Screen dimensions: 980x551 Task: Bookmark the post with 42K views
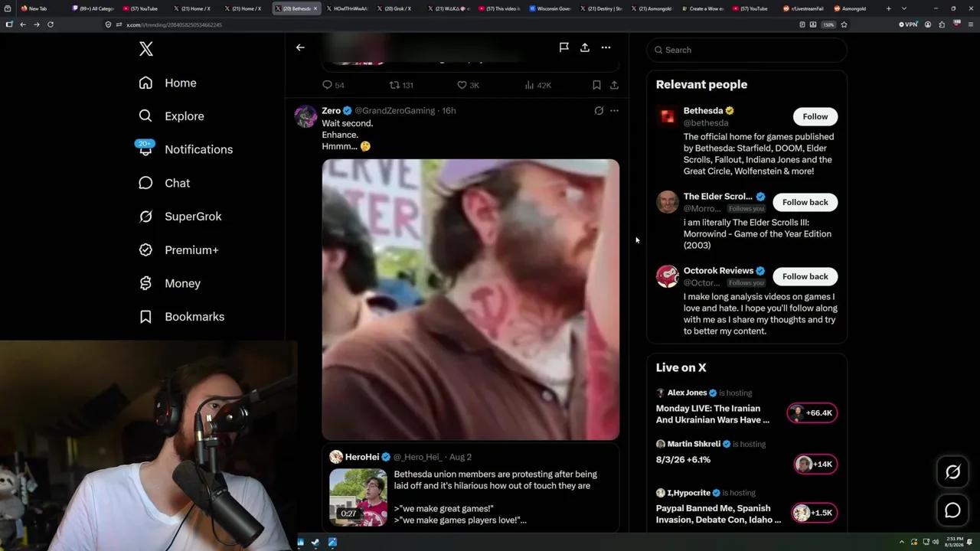tap(596, 85)
